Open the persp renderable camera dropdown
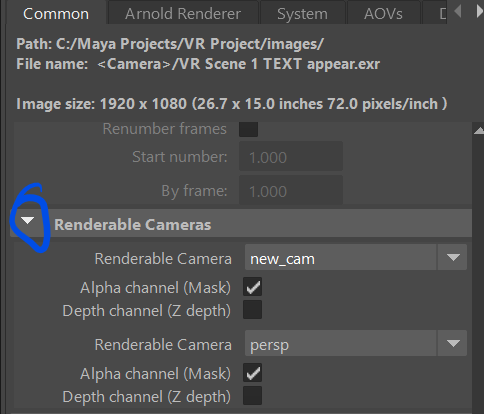The width and height of the screenshot is (484, 414). click(356, 343)
